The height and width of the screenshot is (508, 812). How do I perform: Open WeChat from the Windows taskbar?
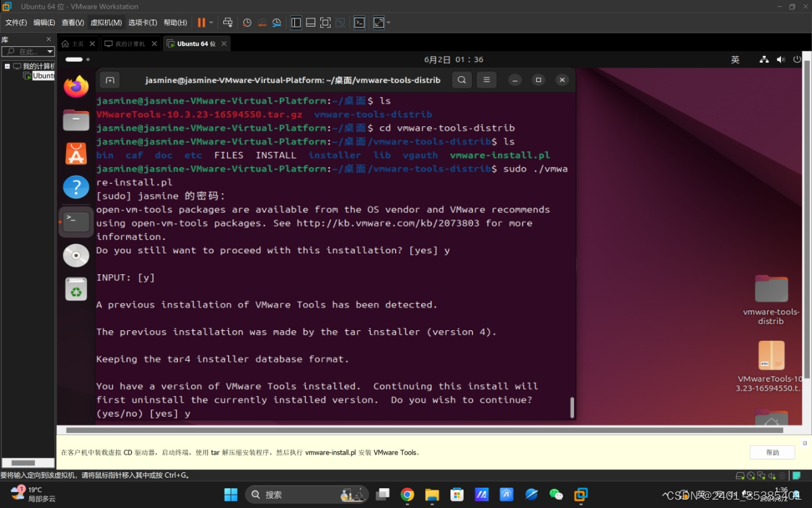tap(556, 494)
